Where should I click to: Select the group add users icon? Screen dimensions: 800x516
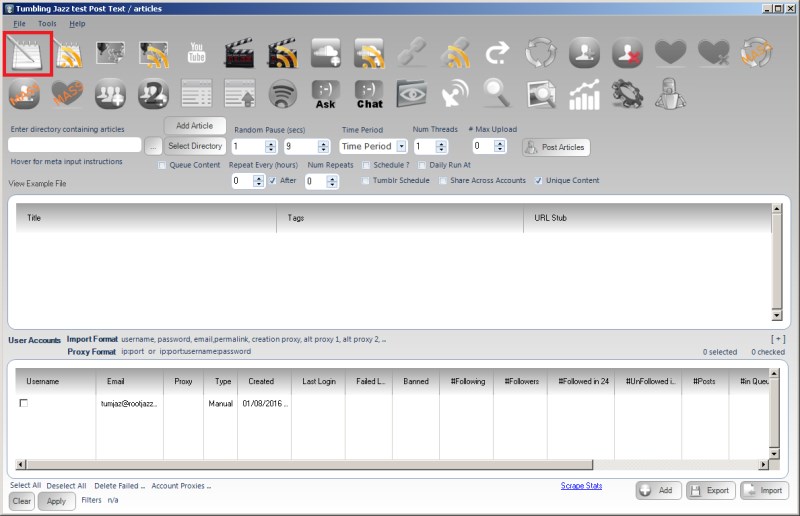(x=110, y=94)
